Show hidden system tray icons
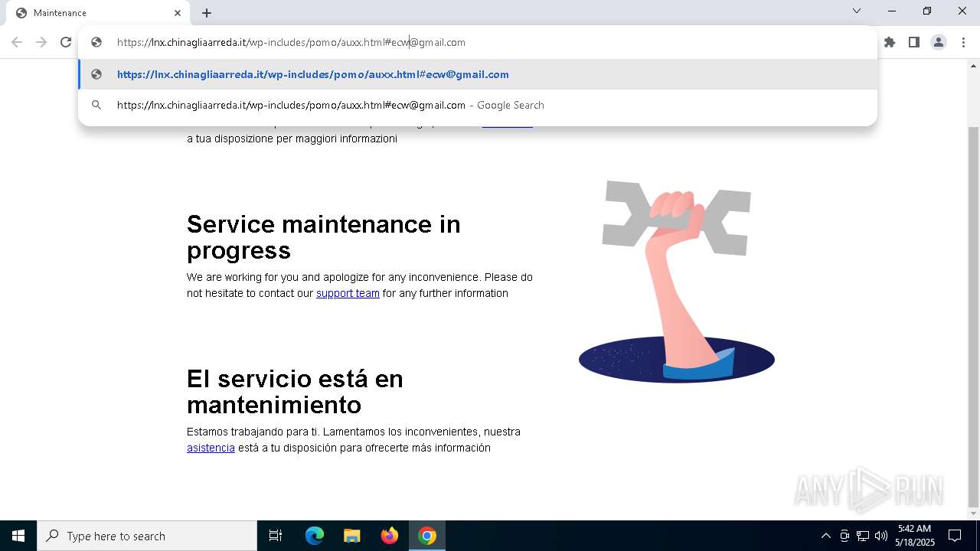Screen dimensions: 980x551 [825, 536]
